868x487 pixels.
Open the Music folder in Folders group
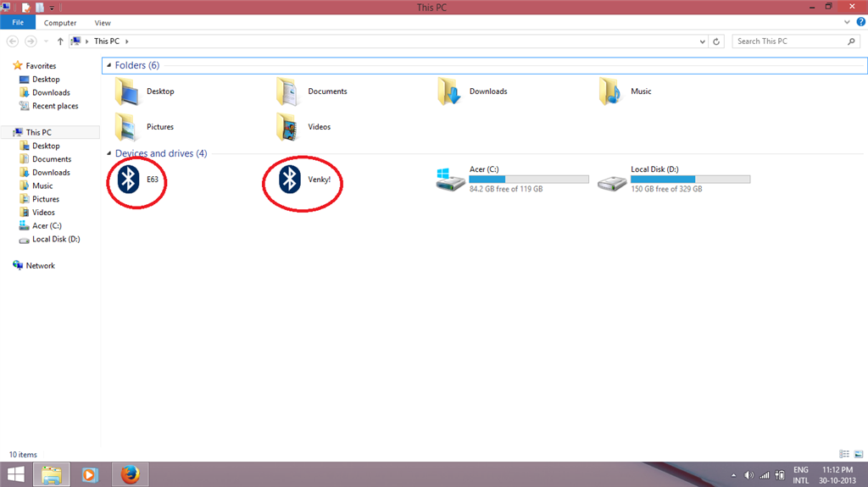pos(625,91)
